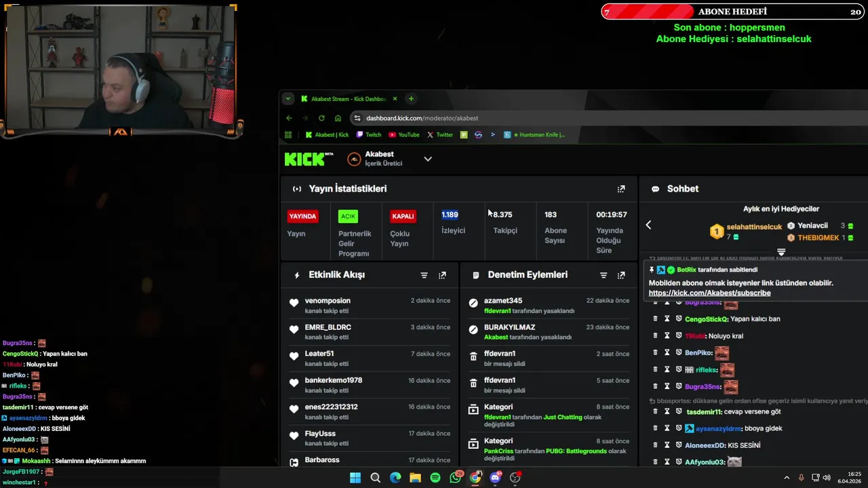Screen dimensions: 868x488
Task: Open the browser apps grid icon
Action: [x=288, y=135]
